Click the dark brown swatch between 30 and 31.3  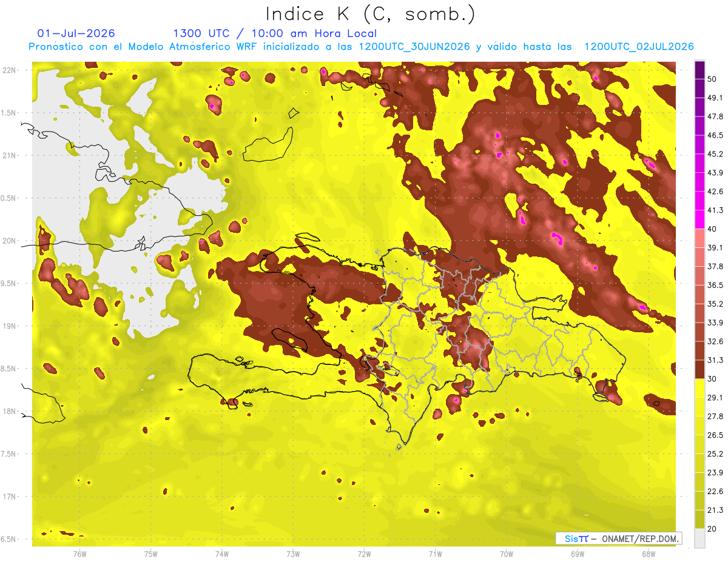(699, 369)
